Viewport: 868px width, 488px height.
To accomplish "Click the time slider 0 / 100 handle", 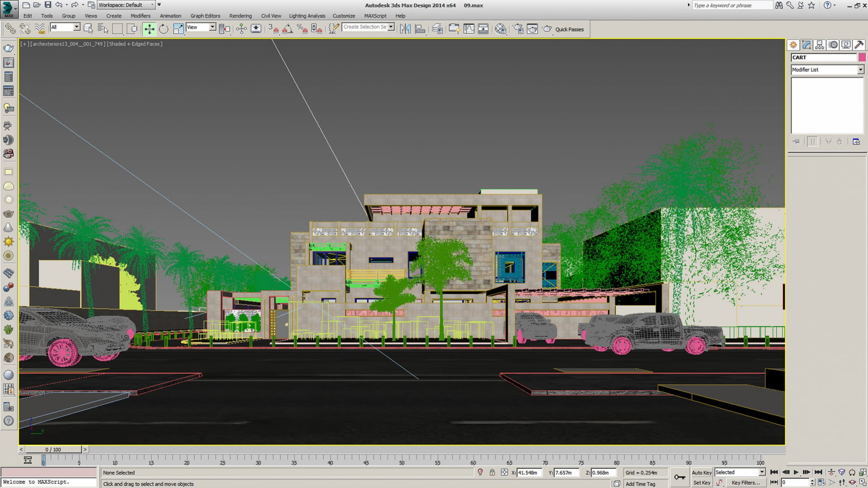I will click(53, 450).
